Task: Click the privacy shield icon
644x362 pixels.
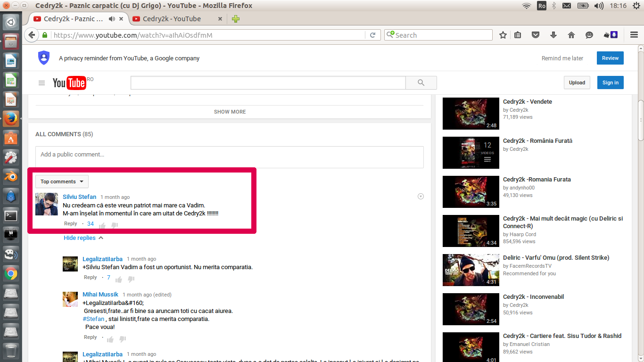Action: pyautogui.click(x=44, y=58)
